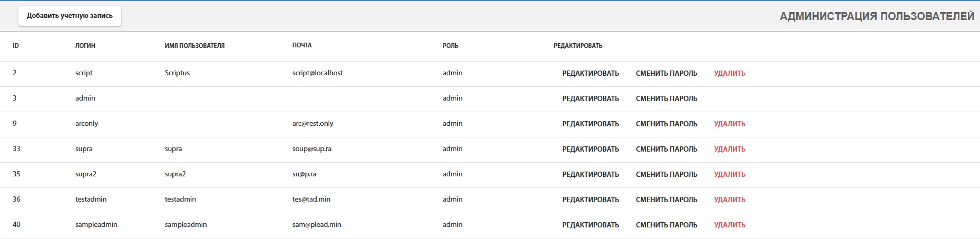Change password for supra user ID 33

tap(666, 150)
